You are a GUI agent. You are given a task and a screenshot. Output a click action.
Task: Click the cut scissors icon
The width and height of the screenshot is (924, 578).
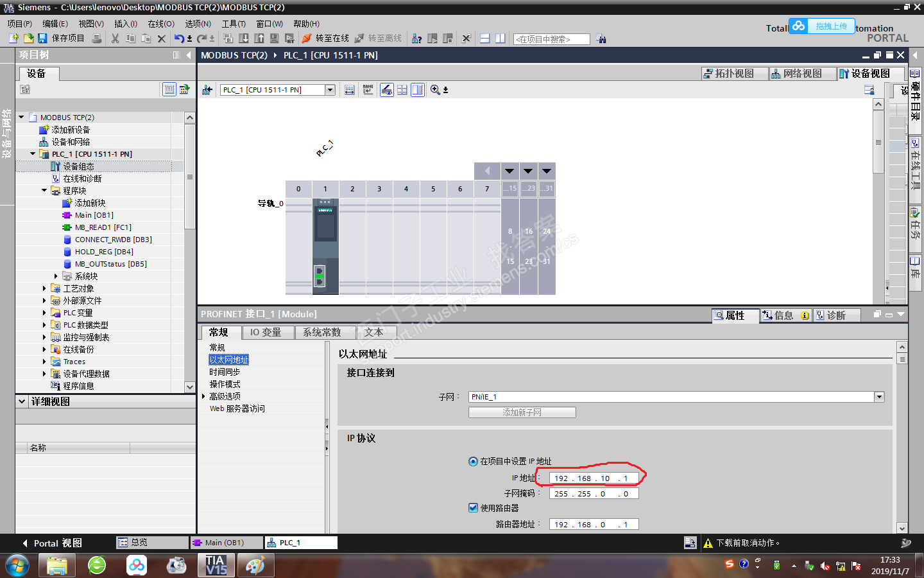click(116, 39)
